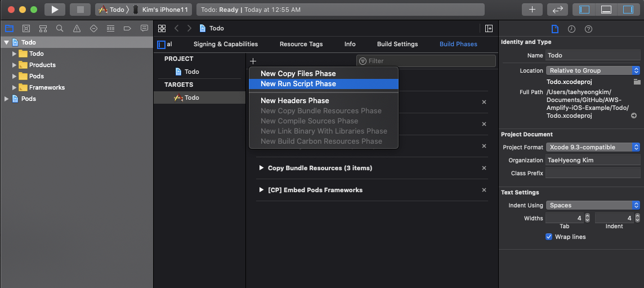Expand the Copy Bundle Resources phase

click(261, 168)
